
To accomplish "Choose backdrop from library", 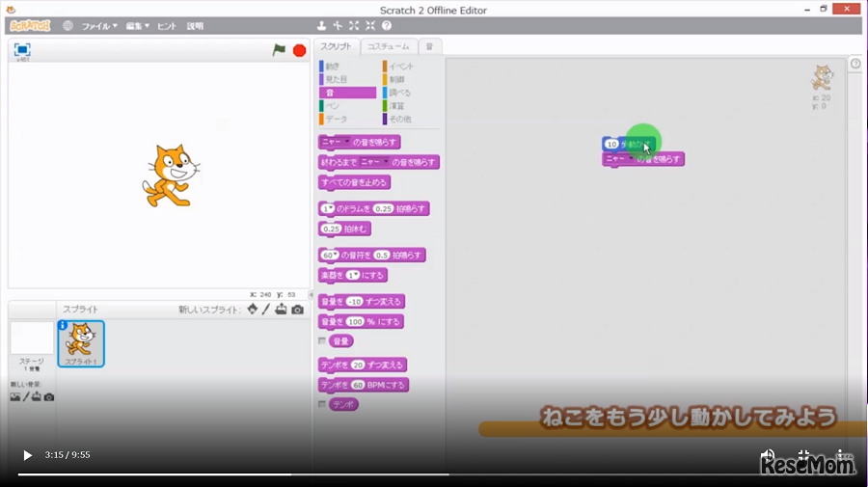I will pos(14,396).
